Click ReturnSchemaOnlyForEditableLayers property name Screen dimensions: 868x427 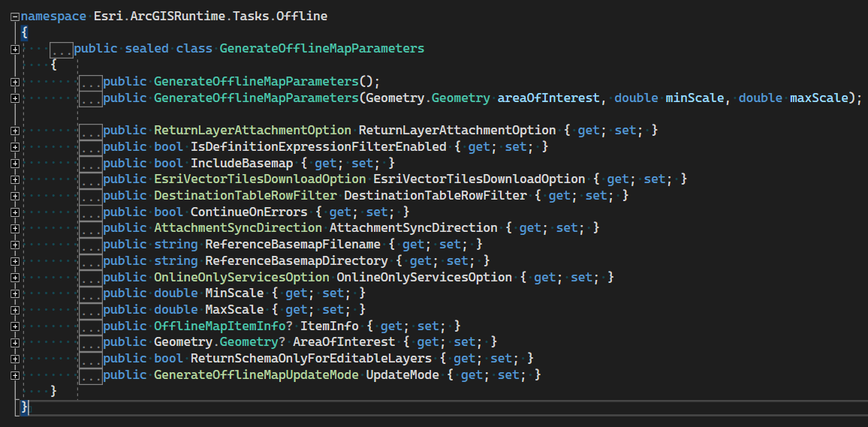(x=311, y=359)
